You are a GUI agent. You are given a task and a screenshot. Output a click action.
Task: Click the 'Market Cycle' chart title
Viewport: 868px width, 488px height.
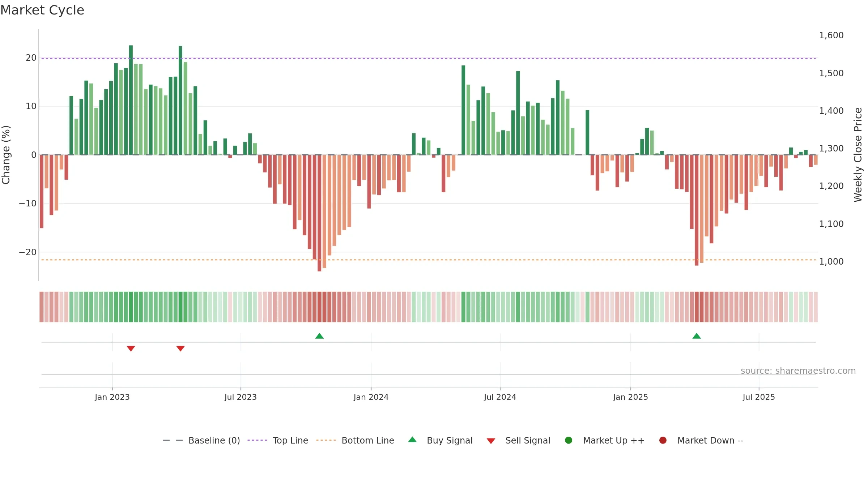[x=42, y=10]
